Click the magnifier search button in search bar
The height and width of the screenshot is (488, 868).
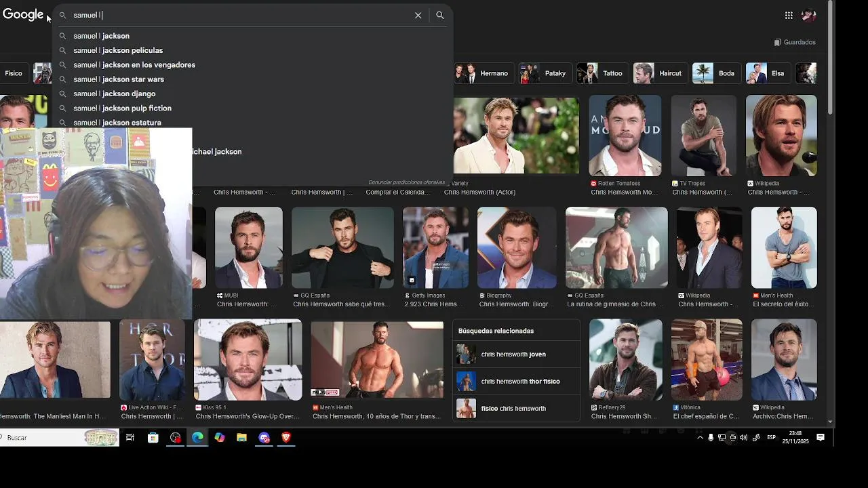click(440, 15)
